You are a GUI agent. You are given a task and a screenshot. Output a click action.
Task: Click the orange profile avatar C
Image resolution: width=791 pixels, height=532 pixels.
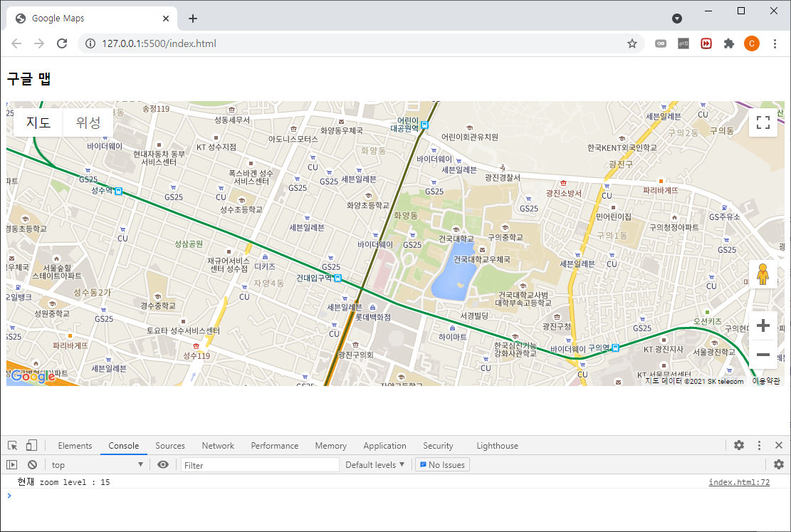coord(752,43)
